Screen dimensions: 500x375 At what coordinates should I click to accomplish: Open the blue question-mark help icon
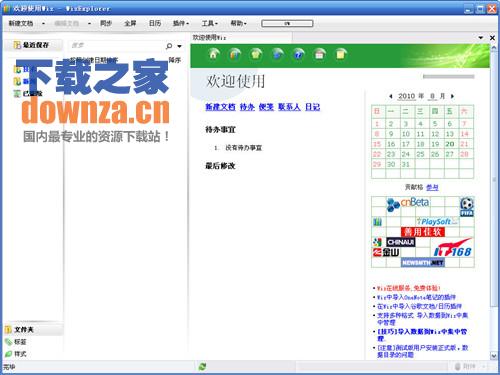point(299,54)
